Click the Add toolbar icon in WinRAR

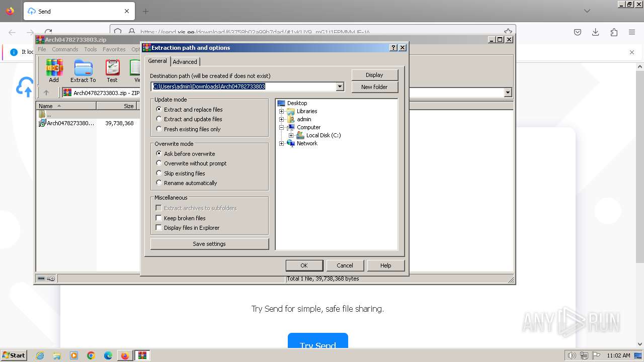click(x=54, y=70)
